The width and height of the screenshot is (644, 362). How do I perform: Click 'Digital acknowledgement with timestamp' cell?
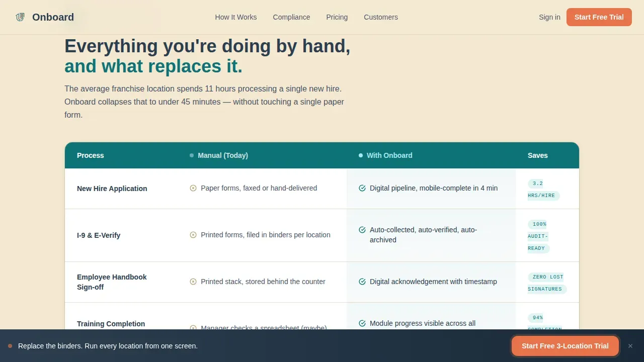coord(433,282)
